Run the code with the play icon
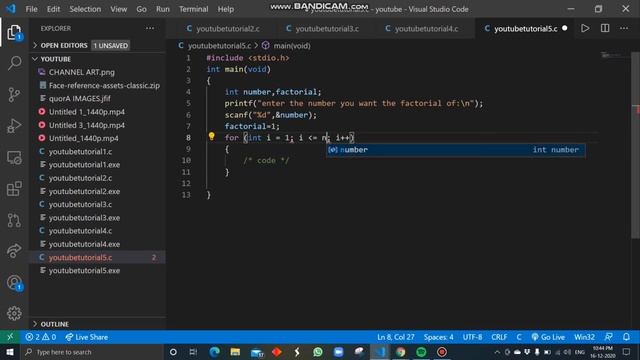 click(x=585, y=28)
